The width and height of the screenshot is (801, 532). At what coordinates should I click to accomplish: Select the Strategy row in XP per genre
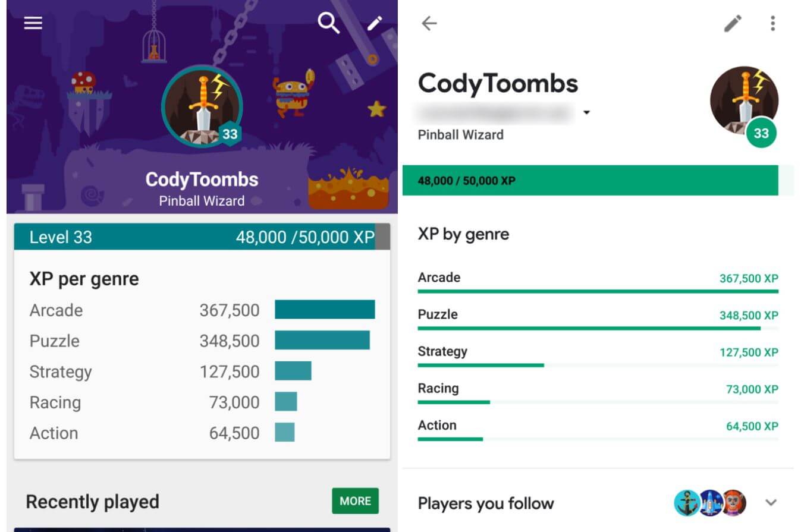(x=202, y=372)
